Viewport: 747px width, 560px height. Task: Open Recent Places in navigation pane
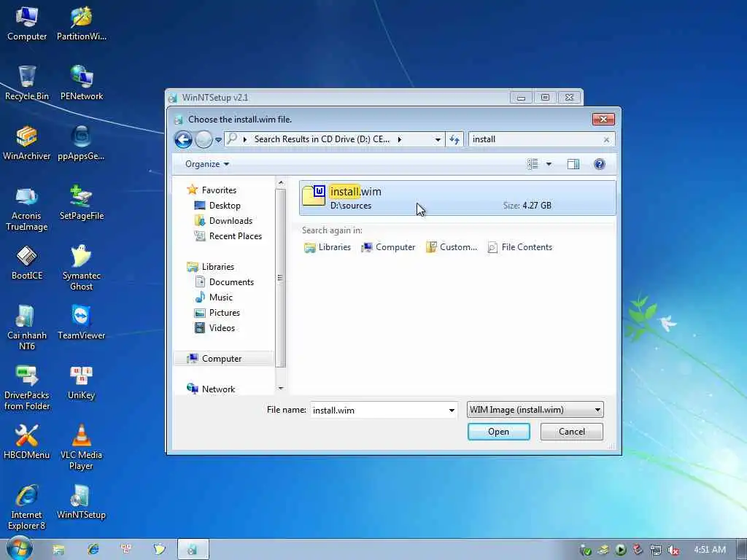coord(235,236)
